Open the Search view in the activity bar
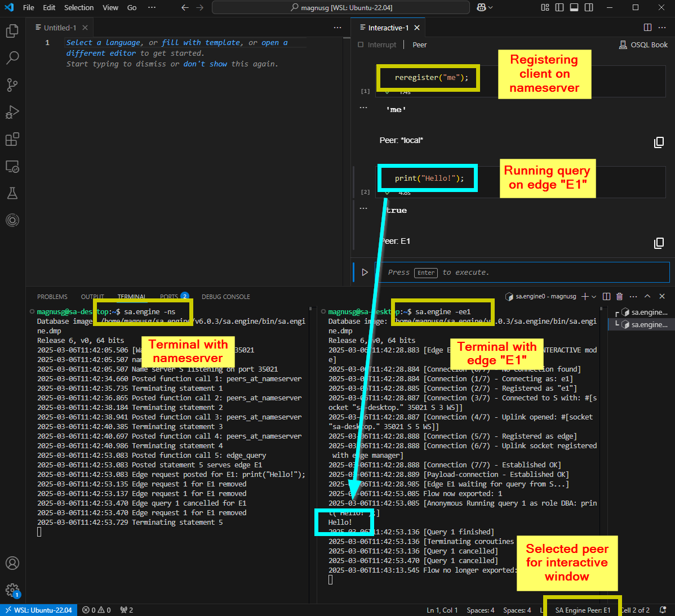Screen dimensions: 675x616 point(12,57)
